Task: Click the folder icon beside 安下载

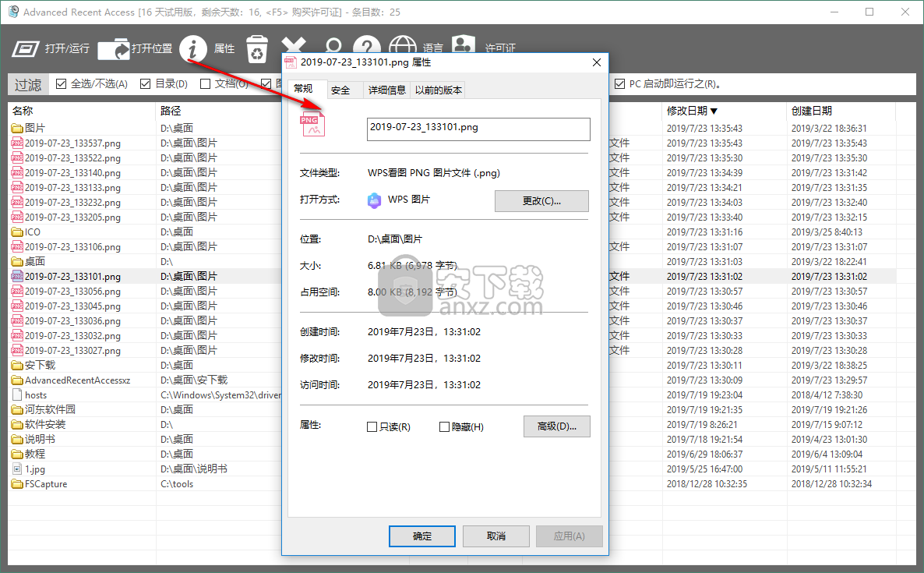Action: pos(17,366)
